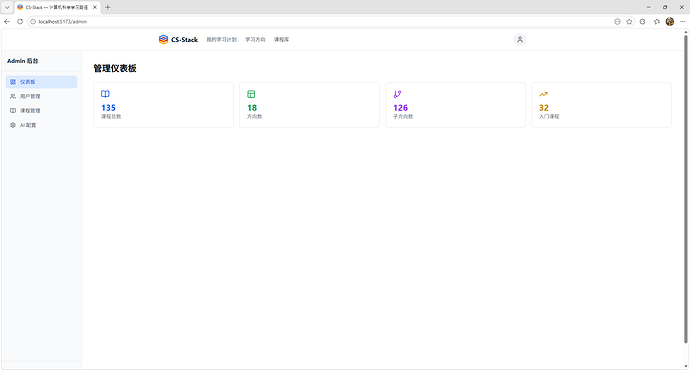Click the 18 directions value
690x370 pixels.
[x=252, y=108]
